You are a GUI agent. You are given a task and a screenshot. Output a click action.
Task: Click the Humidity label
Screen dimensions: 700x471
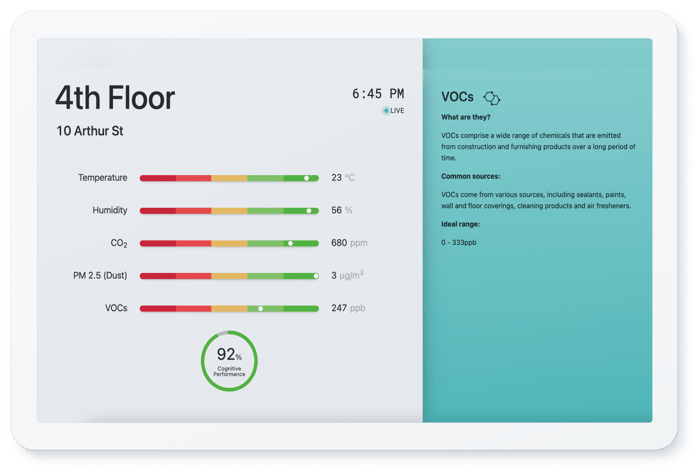click(110, 210)
